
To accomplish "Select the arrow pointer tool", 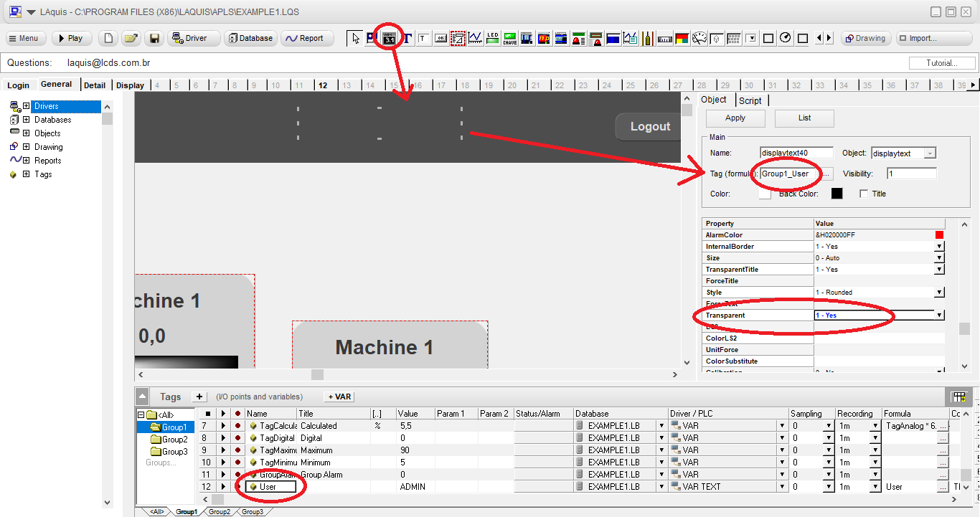I will pyautogui.click(x=355, y=38).
